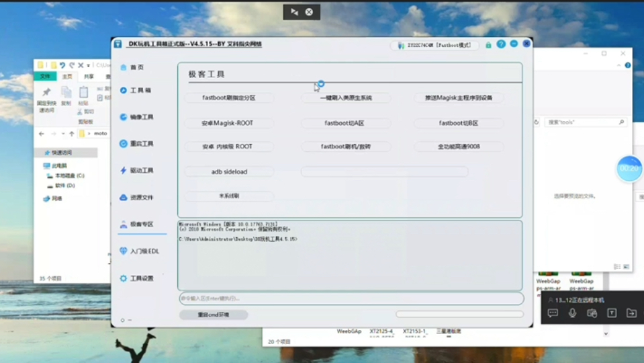This screenshot has width=644, height=363.
Task: Click fastboot刷指定分区 button
Action: click(x=229, y=98)
